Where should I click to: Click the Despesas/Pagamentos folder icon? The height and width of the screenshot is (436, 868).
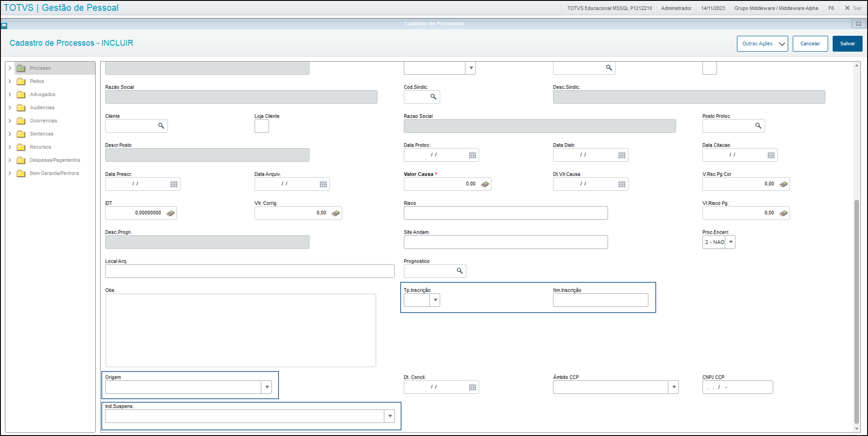21,160
